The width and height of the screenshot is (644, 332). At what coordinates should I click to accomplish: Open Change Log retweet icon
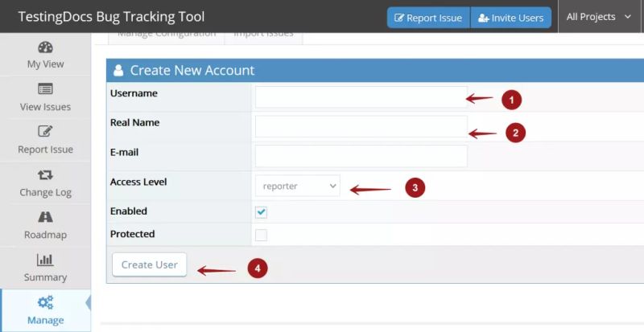point(45,174)
